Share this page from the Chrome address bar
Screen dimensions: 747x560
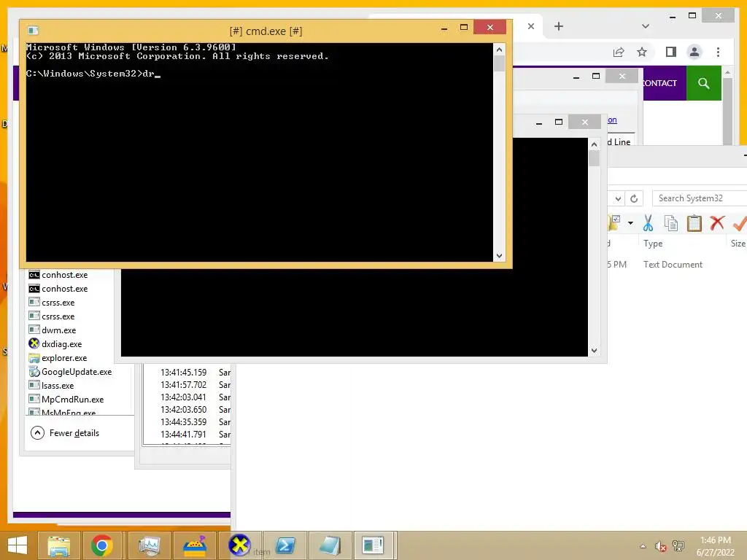point(619,52)
